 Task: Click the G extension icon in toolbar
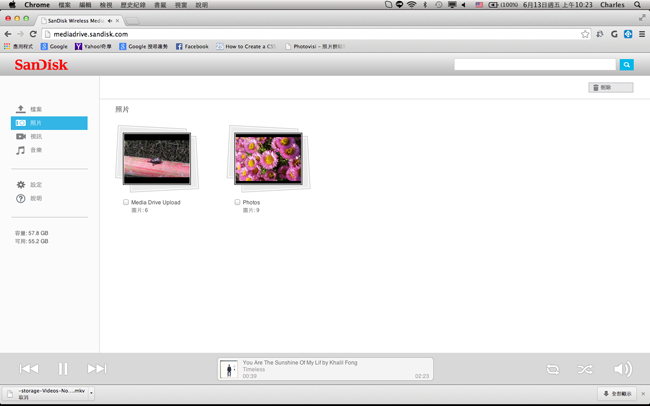614,34
